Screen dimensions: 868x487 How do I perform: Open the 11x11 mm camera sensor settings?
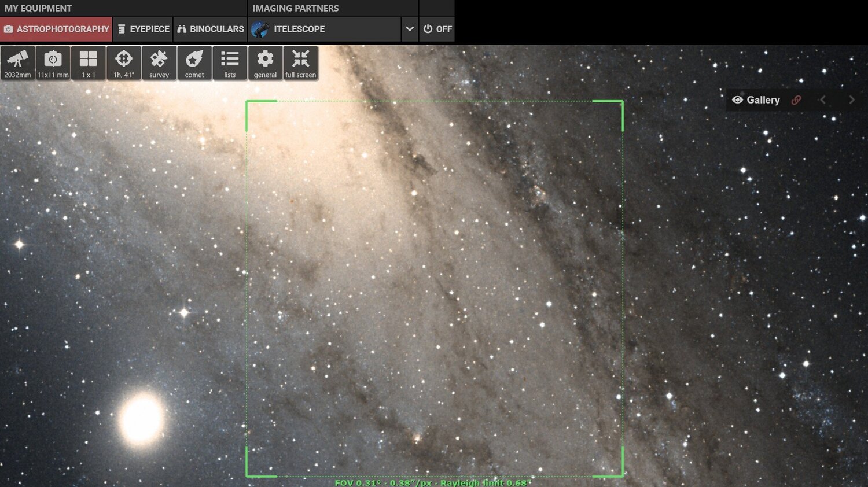53,62
